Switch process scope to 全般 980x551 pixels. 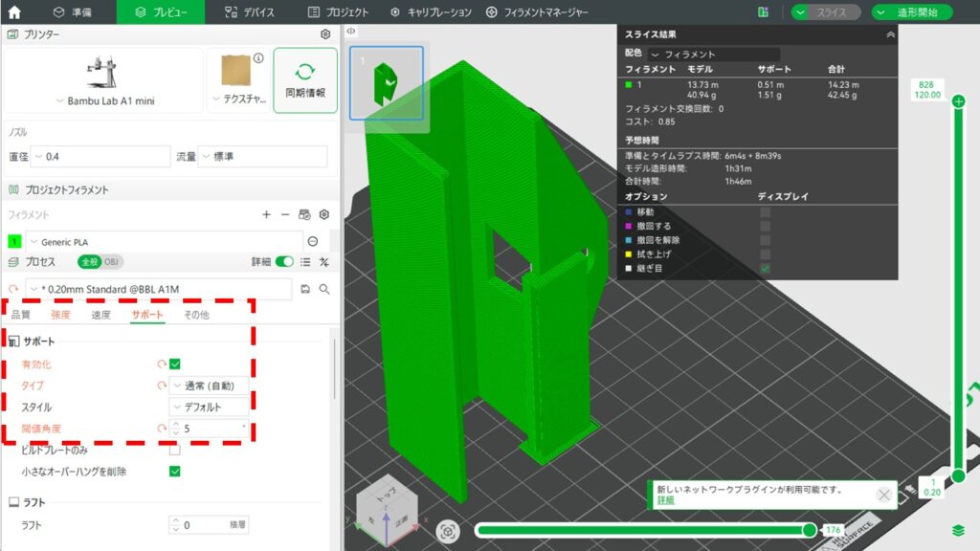click(x=89, y=262)
